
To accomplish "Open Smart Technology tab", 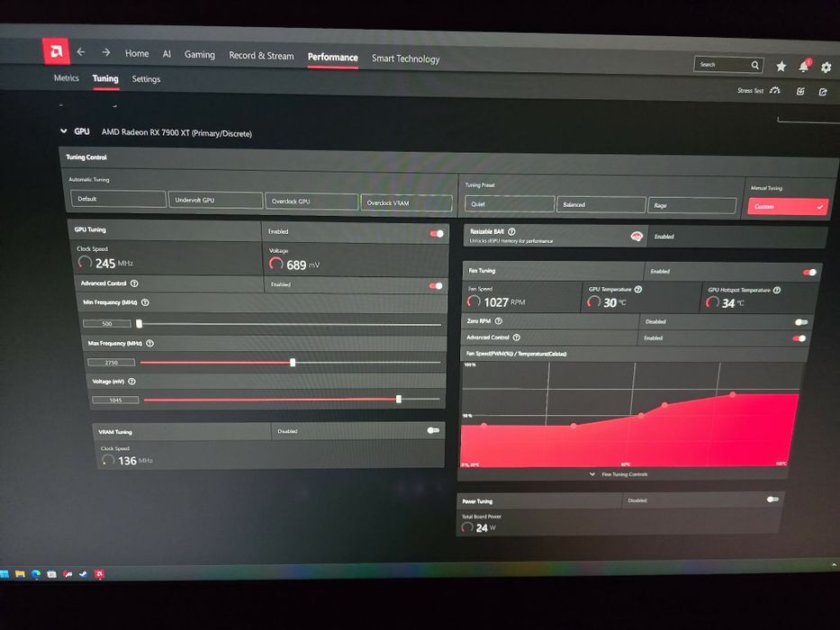I will pos(405,58).
